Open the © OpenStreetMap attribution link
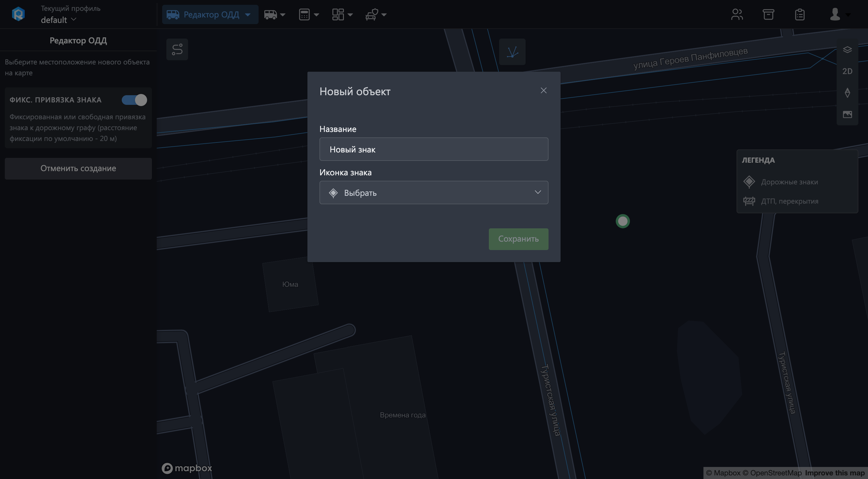868x479 pixels. pyautogui.click(x=772, y=473)
